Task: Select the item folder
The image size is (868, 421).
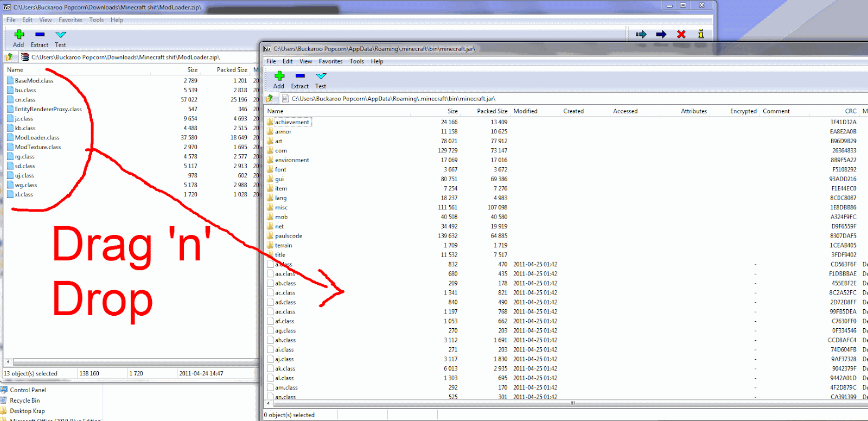Action: point(281,189)
